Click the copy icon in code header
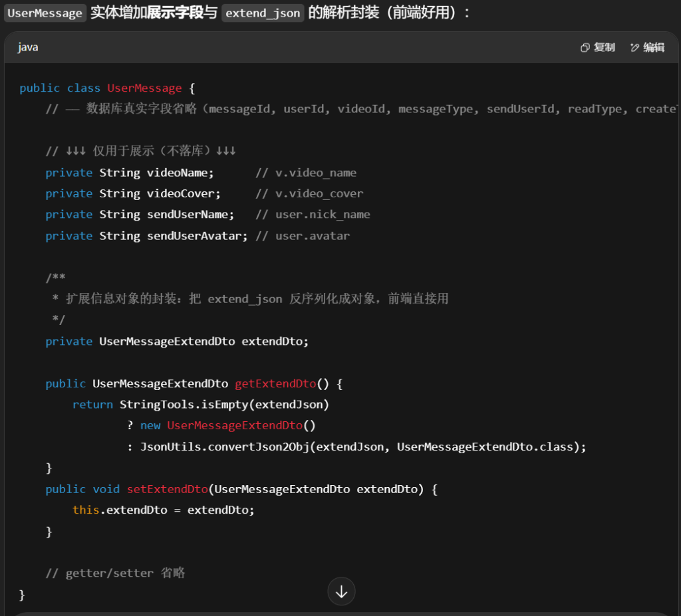Image resolution: width=681 pixels, height=616 pixels. pos(585,47)
